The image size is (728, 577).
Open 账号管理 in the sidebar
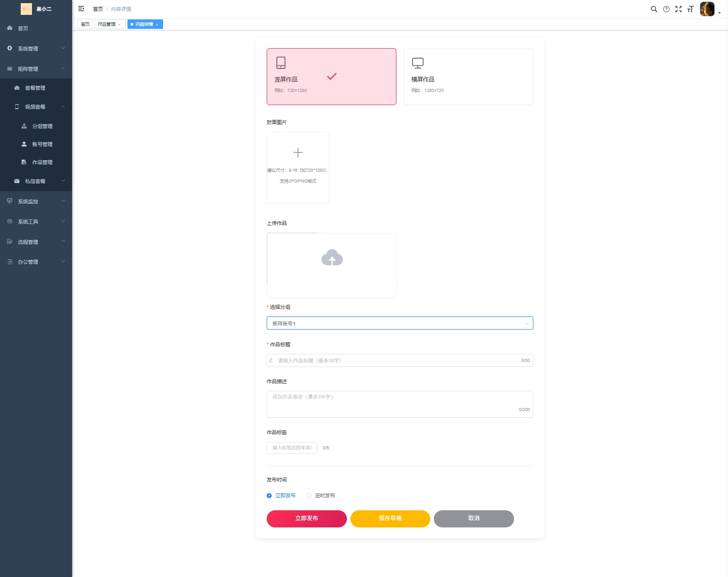click(x=42, y=144)
